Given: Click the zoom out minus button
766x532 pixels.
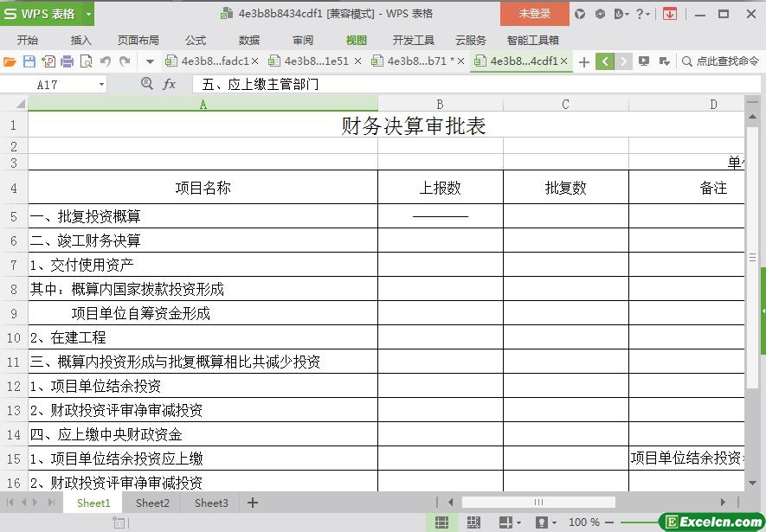Looking at the screenshot, I should [x=608, y=522].
